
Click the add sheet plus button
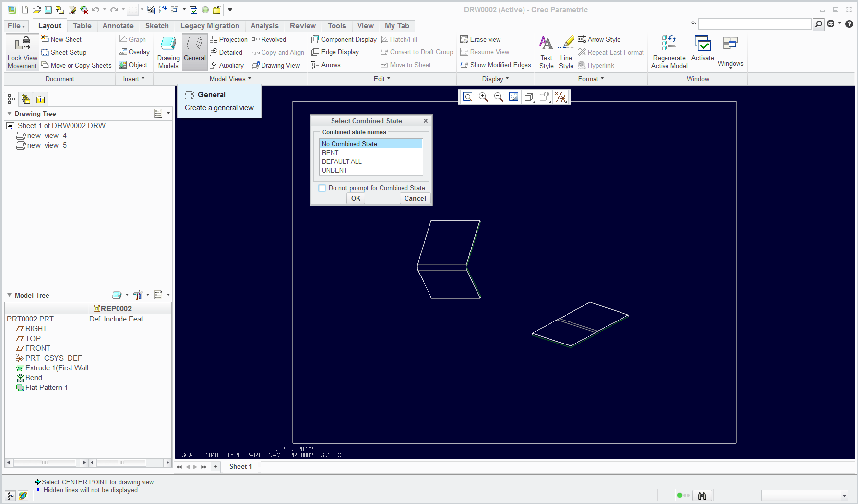click(215, 467)
